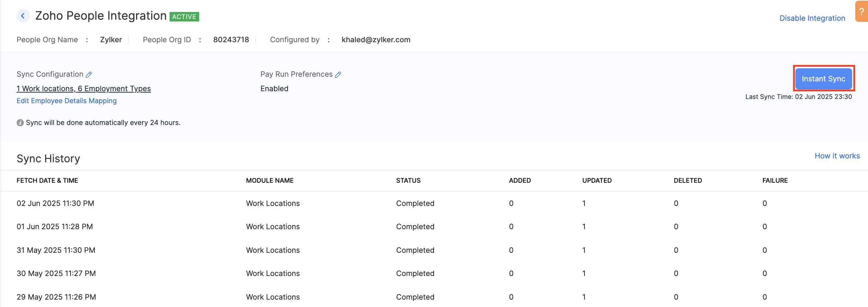Edit Pay Run Preferences pencil icon
The height and width of the screenshot is (307, 868).
(x=338, y=75)
